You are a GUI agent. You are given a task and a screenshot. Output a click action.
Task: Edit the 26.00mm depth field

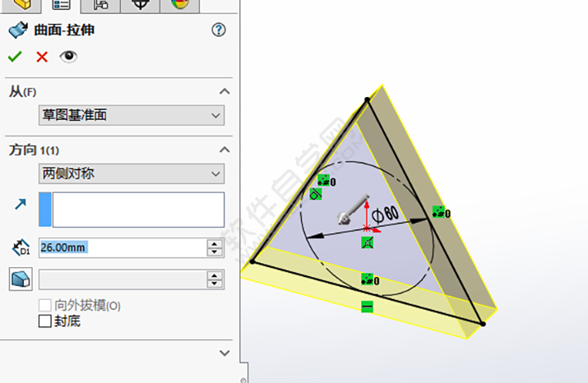123,247
